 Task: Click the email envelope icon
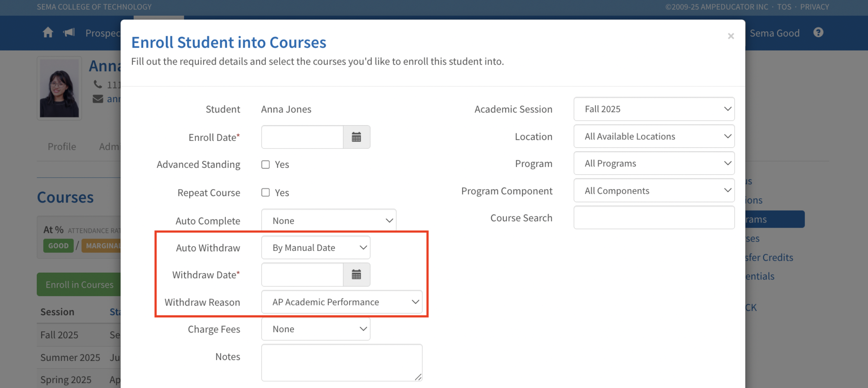[x=98, y=99]
